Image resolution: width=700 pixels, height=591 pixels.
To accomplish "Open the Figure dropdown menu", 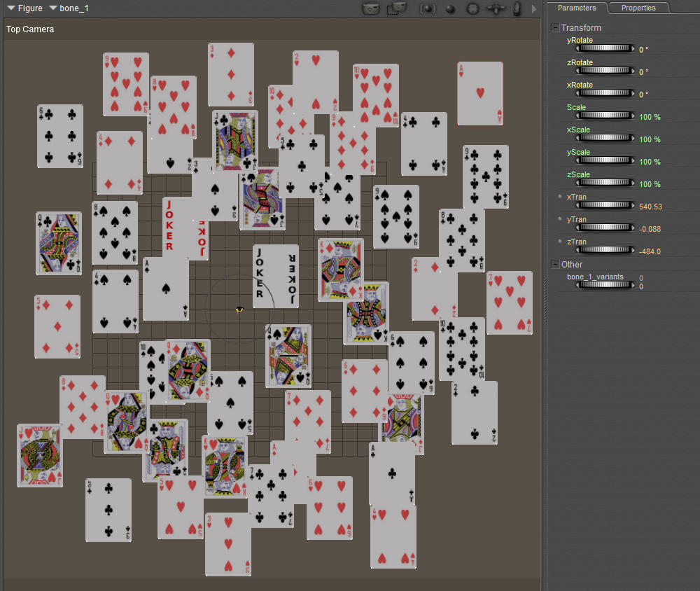I will click(x=25, y=8).
